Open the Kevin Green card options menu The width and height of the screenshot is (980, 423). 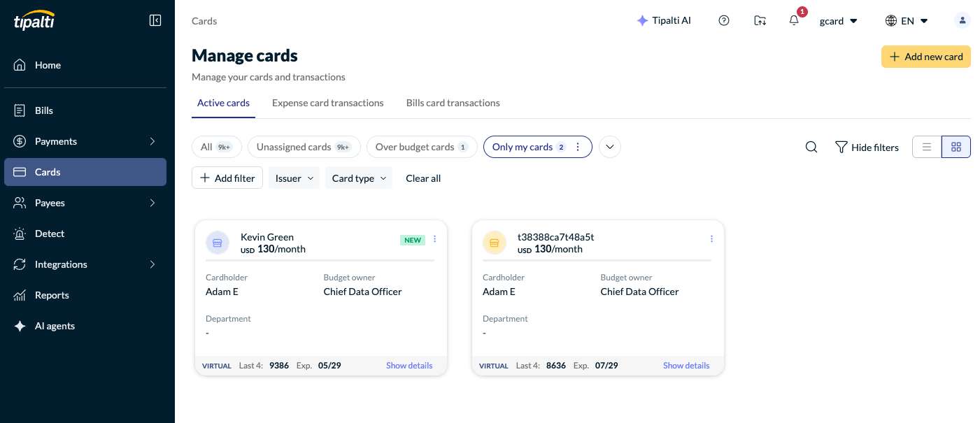point(434,239)
